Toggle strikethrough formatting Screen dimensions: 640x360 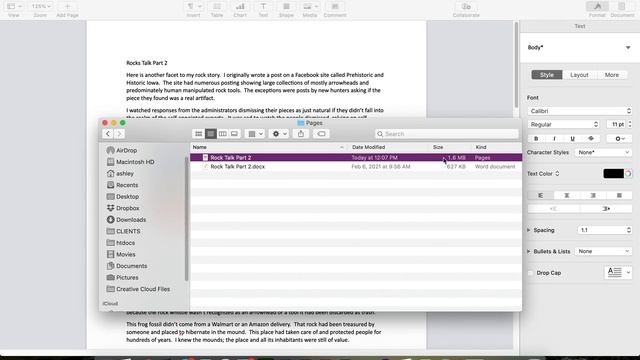coord(591,139)
